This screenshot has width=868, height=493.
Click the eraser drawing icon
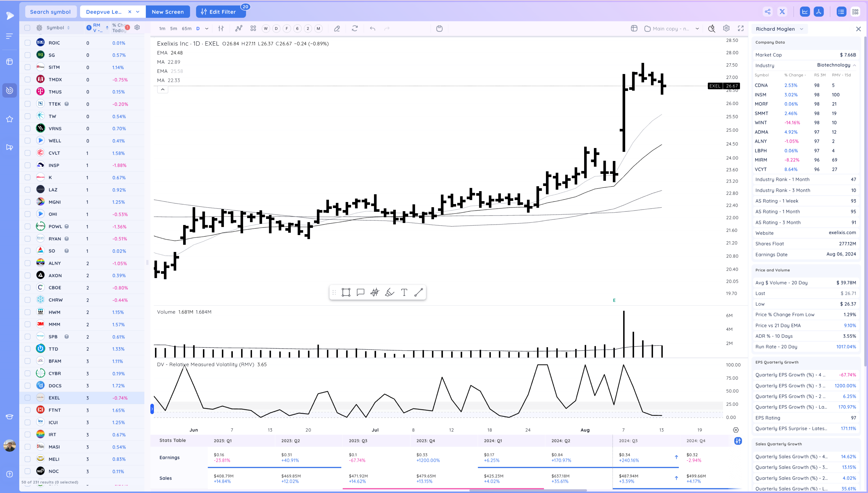pos(337,28)
